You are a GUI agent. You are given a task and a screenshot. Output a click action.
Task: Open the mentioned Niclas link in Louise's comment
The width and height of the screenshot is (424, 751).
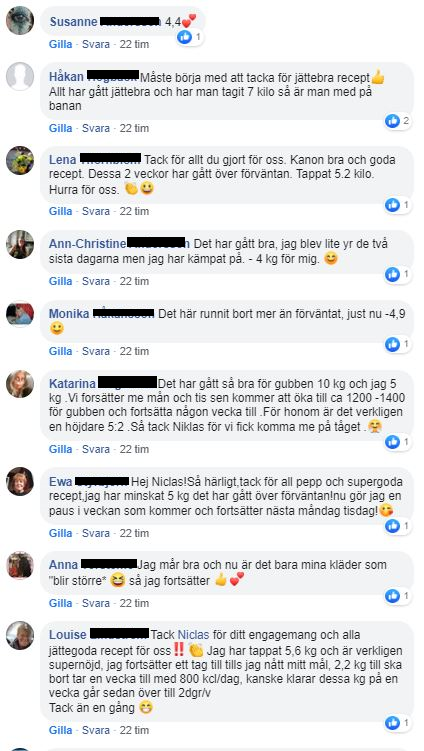tap(194, 635)
